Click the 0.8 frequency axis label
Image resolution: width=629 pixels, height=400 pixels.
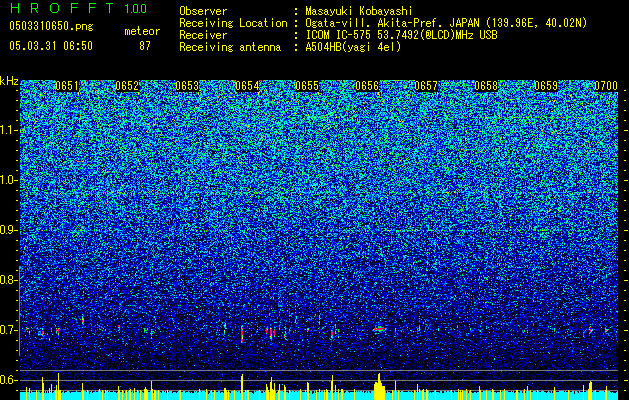click(8, 280)
